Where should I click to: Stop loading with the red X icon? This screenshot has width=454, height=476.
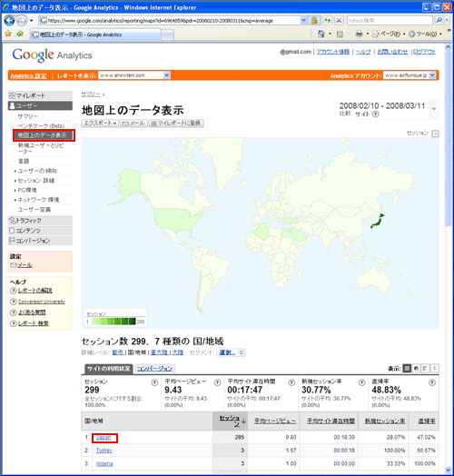pyautogui.click(x=339, y=20)
